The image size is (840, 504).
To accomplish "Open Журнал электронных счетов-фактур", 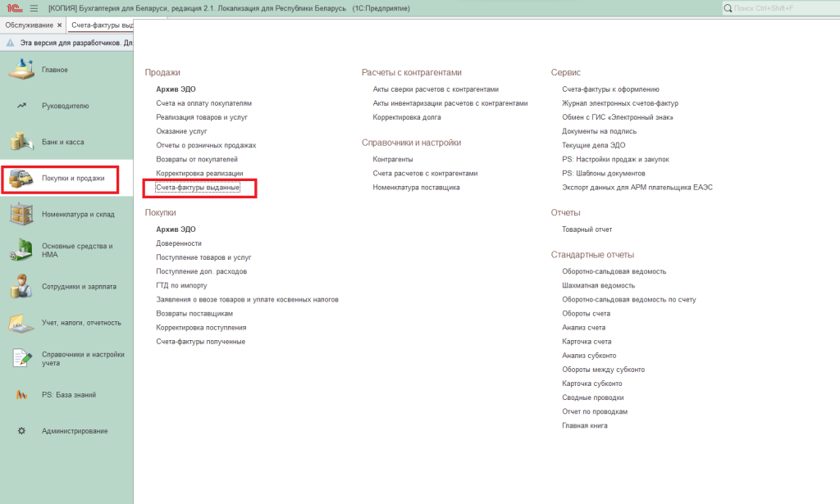I will [619, 103].
